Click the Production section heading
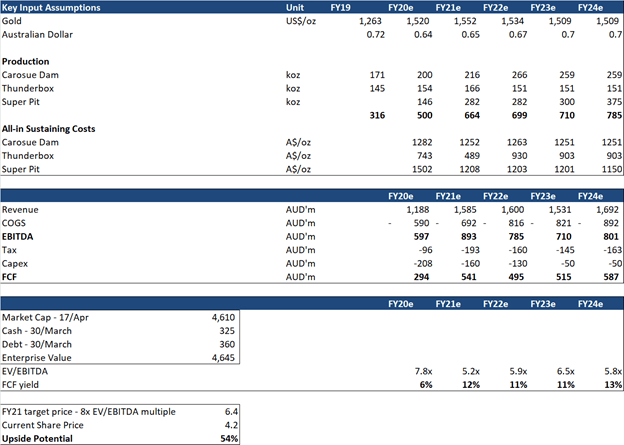The width and height of the screenshot is (624, 445). (30, 61)
